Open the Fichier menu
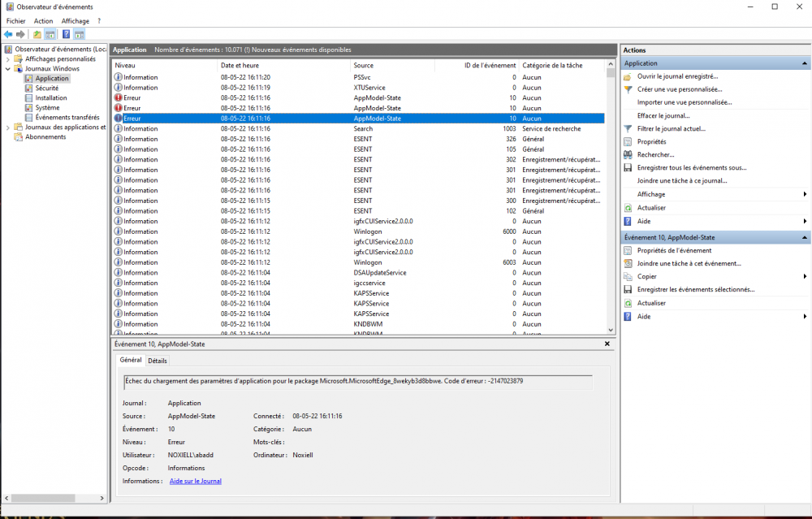Viewport: 812px width, 519px height. [15, 21]
